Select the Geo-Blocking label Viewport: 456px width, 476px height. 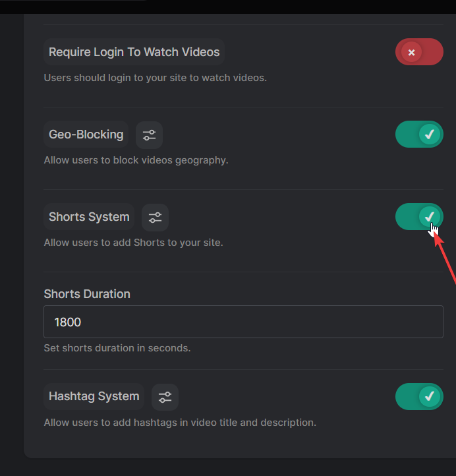pyautogui.click(x=86, y=134)
